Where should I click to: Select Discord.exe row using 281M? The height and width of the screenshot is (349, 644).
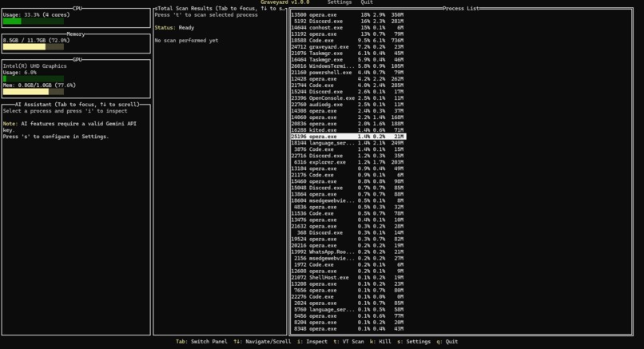click(x=348, y=21)
